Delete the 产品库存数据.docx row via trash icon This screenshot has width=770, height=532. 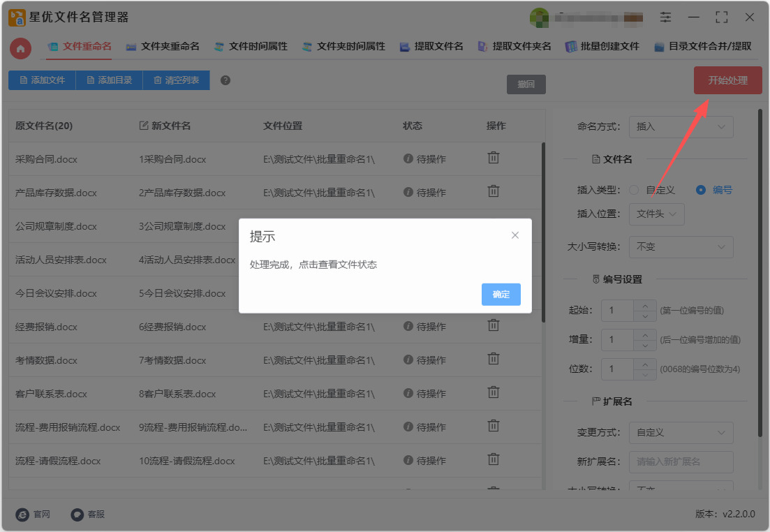coord(494,191)
